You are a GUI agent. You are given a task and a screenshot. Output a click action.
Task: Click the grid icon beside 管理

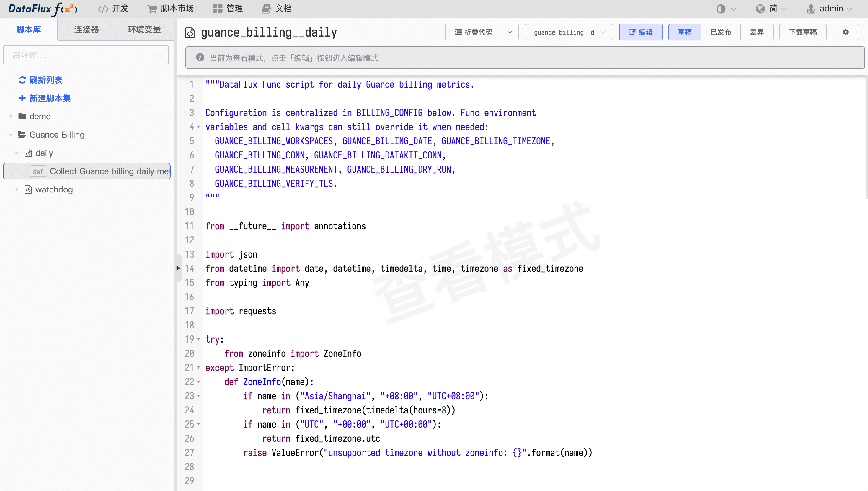click(x=218, y=9)
